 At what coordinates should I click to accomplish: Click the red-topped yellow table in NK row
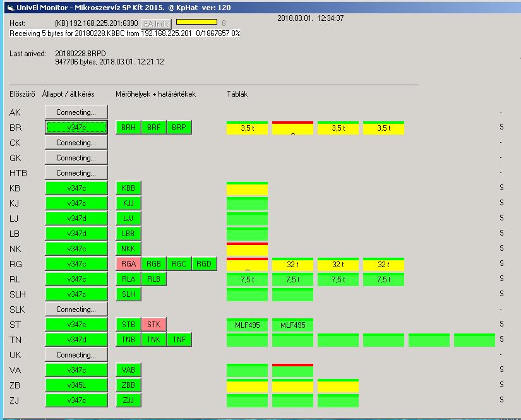[247, 249]
